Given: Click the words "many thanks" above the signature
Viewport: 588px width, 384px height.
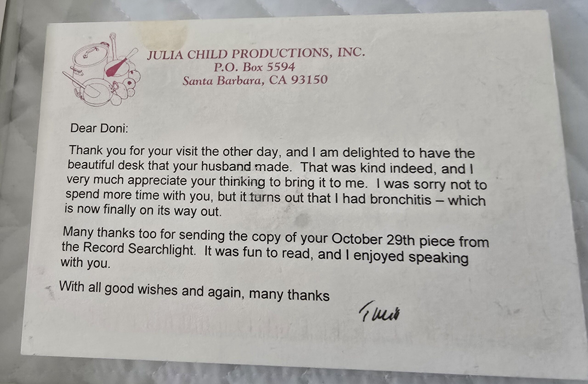Looking at the screenshot, I should 289,294.
